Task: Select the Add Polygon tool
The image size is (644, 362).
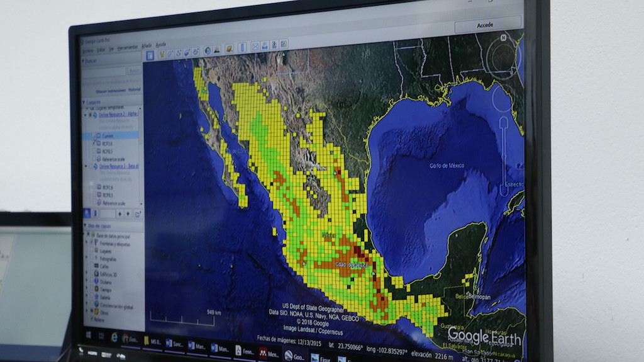Action: coord(170,54)
